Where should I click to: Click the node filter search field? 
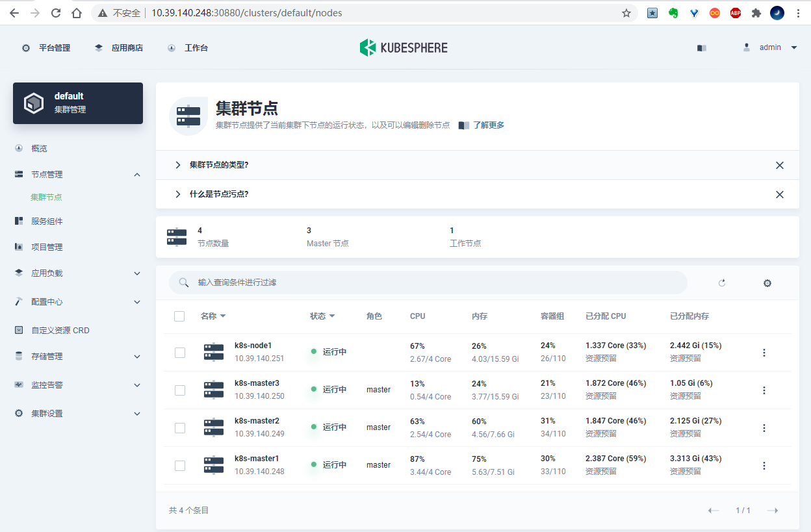pyautogui.click(x=428, y=283)
